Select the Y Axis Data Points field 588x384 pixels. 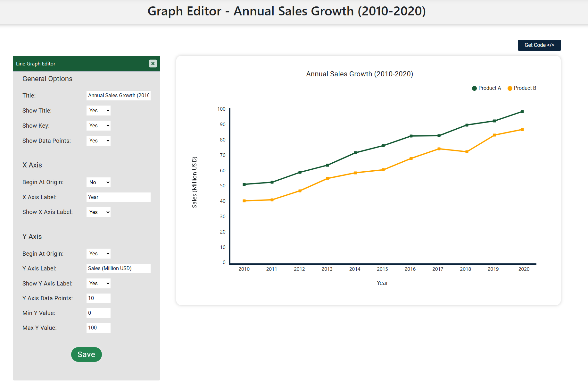point(98,298)
